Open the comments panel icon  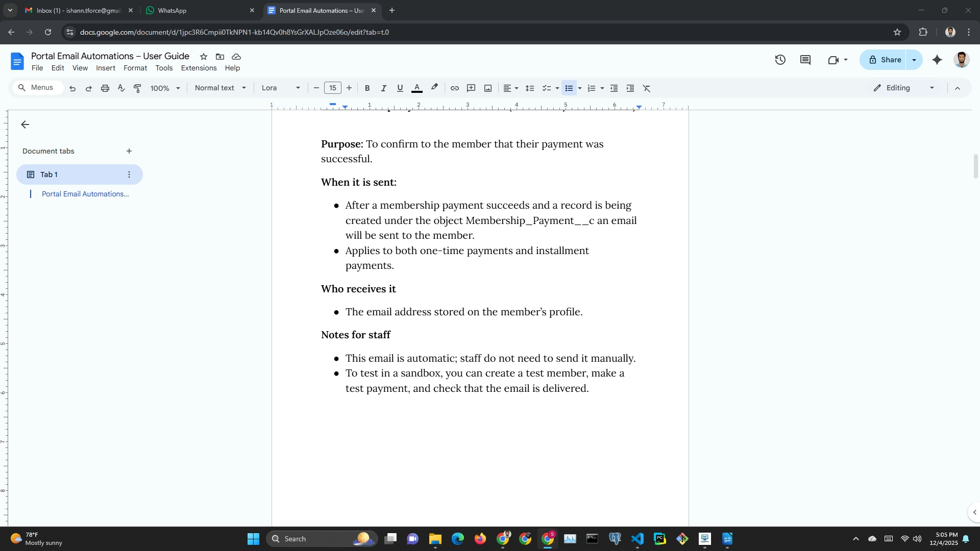pyautogui.click(x=805, y=60)
